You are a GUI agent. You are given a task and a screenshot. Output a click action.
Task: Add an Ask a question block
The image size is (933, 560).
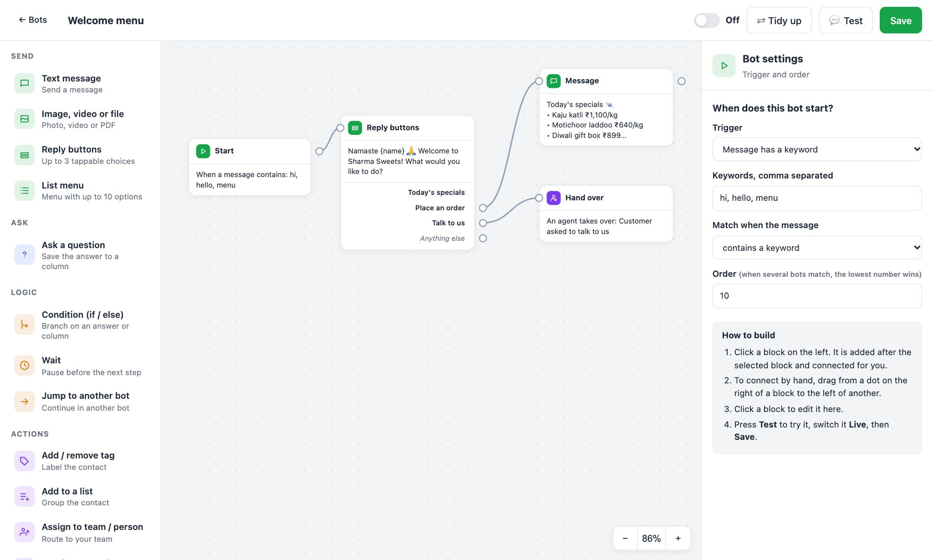80,255
